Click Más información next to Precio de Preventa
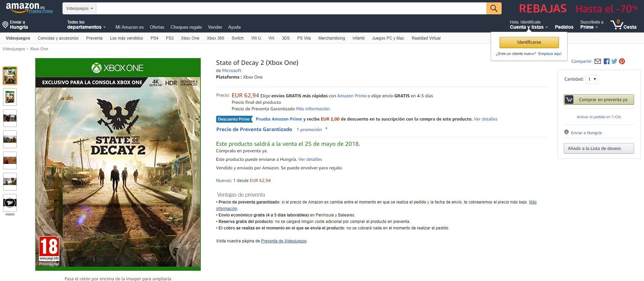This screenshot has width=644, height=281. click(313, 109)
